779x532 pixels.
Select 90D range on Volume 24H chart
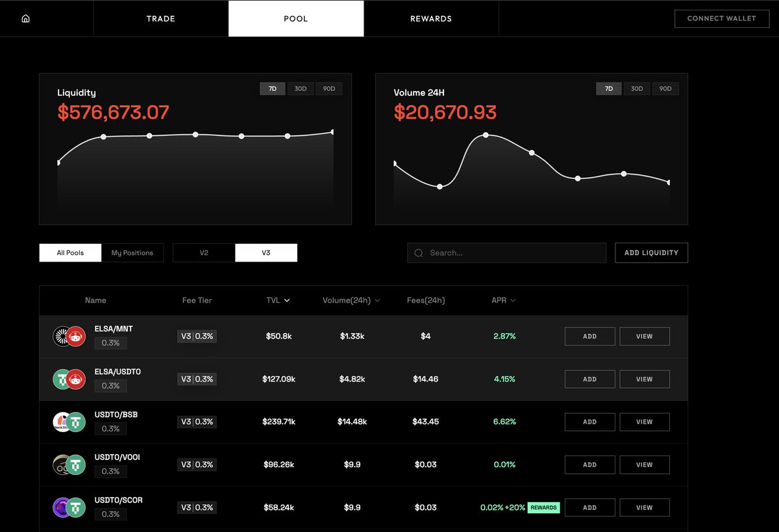tap(665, 88)
